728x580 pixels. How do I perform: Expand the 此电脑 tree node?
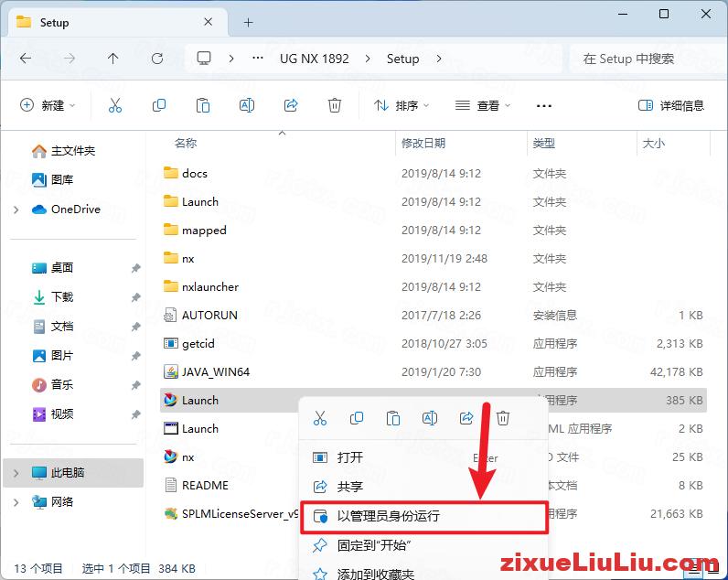tap(16, 473)
